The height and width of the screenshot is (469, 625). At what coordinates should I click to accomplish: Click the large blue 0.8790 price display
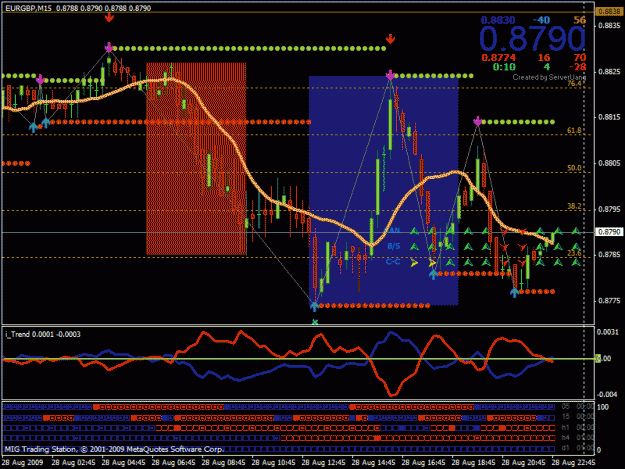click(x=532, y=39)
